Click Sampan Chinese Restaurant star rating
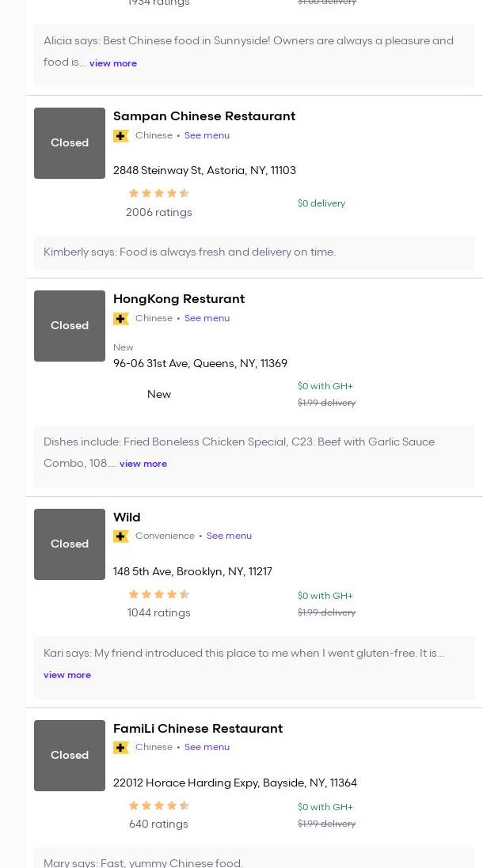Image resolution: width=483 pixels, height=868 pixels. (x=158, y=193)
